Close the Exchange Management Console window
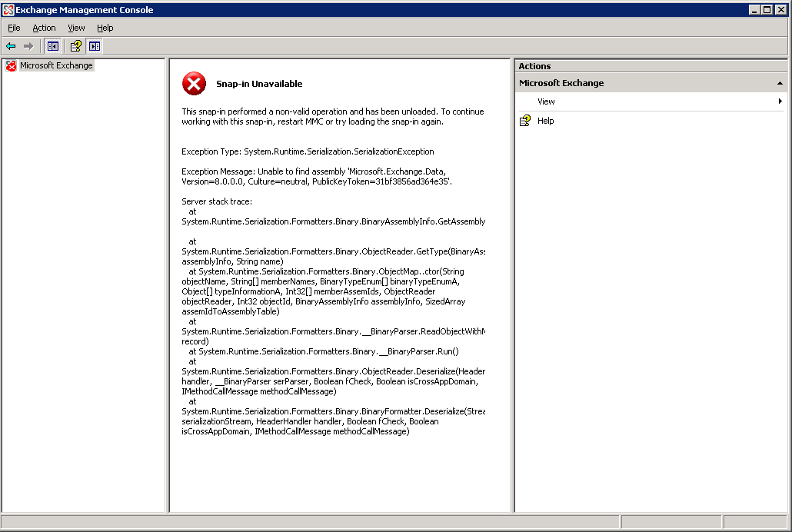This screenshot has height=532, width=792. [x=780, y=9]
